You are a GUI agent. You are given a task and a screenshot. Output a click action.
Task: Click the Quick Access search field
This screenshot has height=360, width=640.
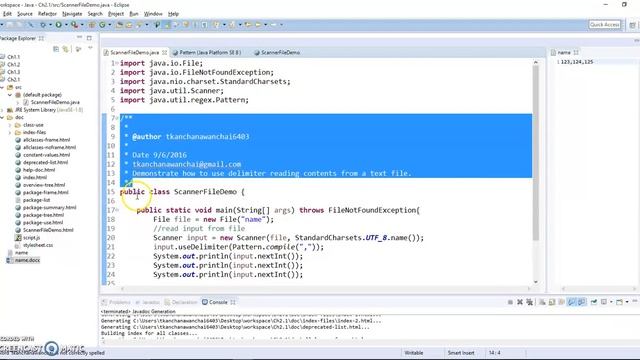604,25
